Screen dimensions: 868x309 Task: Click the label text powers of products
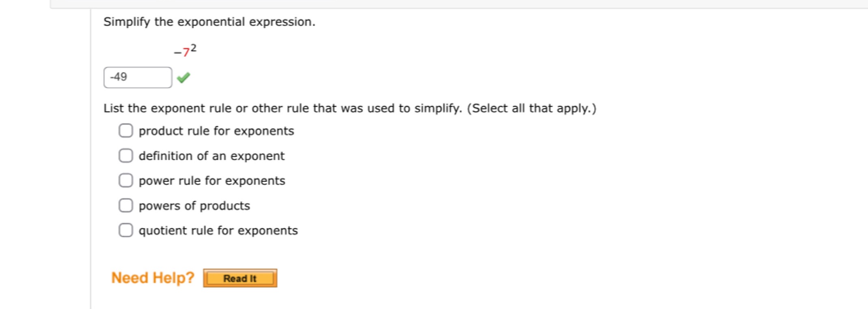click(x=194, y=205)
